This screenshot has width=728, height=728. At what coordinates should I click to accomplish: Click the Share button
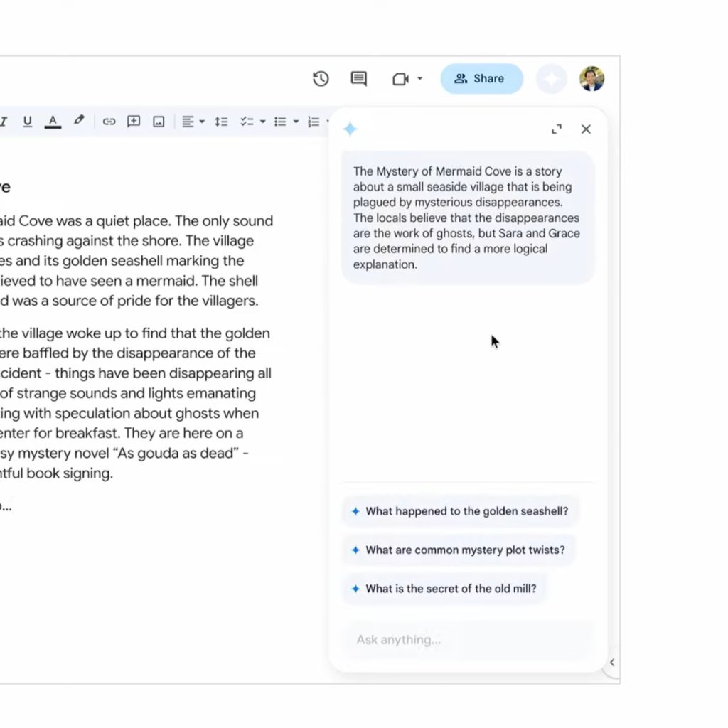pos(481,79)
